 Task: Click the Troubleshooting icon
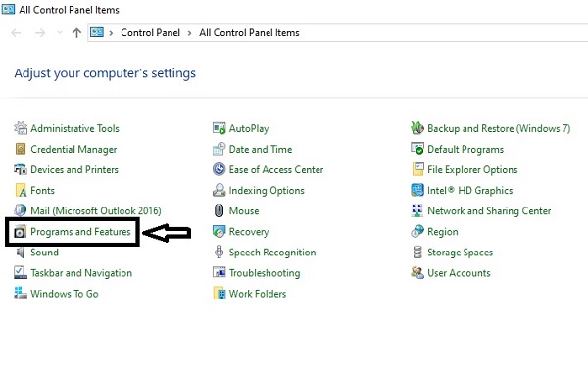220,272
